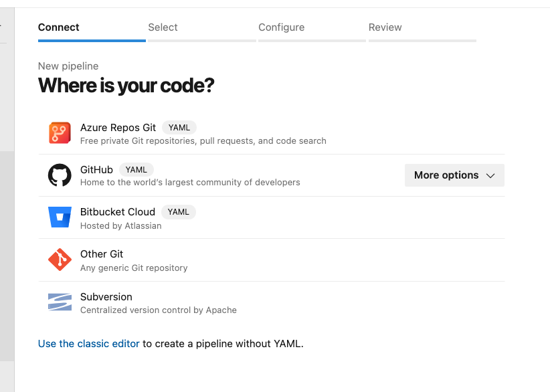Click the GitHub octocat logo
The image size is (550, 392).
[60, 175]
